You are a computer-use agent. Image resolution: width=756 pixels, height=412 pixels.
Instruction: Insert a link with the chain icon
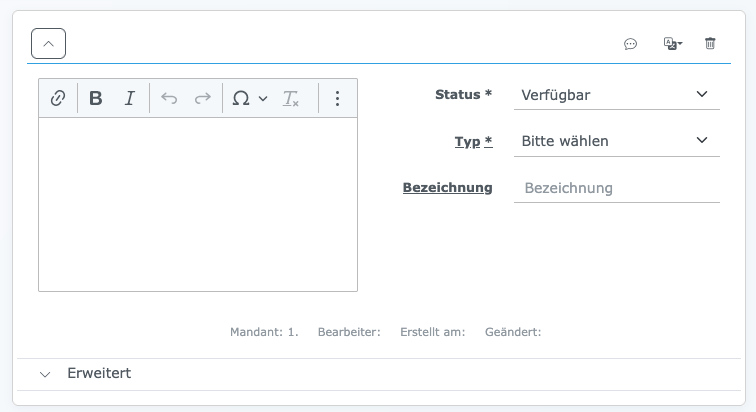click(58, 98)
